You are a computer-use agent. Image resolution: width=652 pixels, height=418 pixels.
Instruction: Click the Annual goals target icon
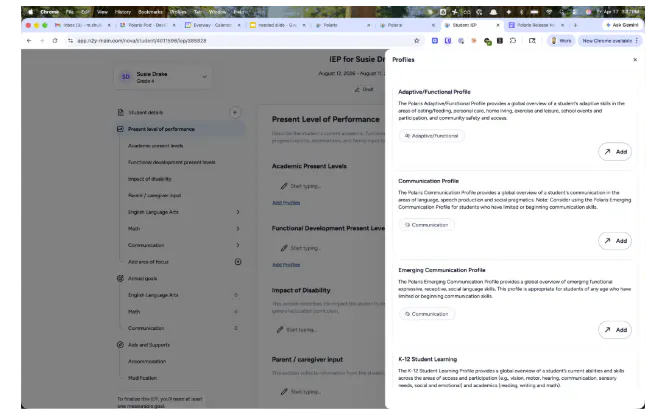click(x=121, y=280)
